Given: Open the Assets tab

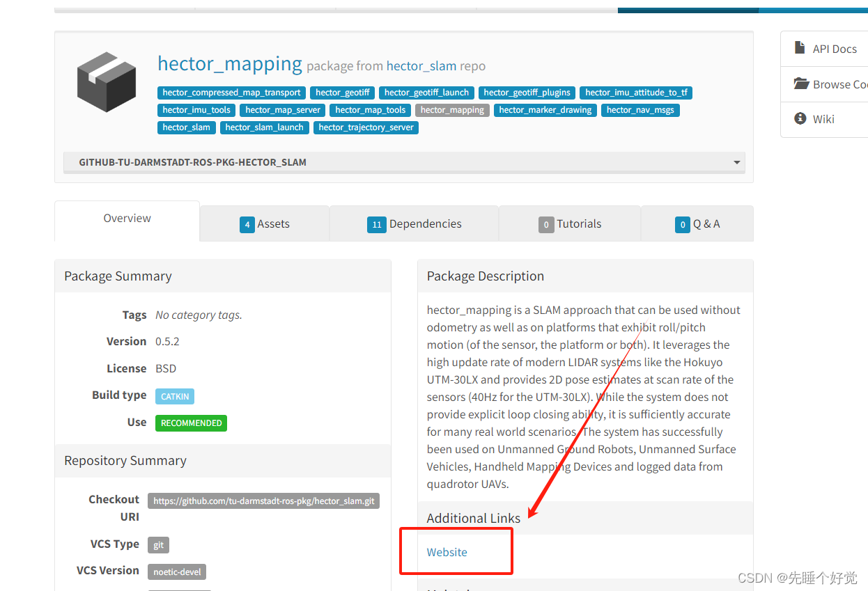Looking at the screenshot, I should coord(265,223).
